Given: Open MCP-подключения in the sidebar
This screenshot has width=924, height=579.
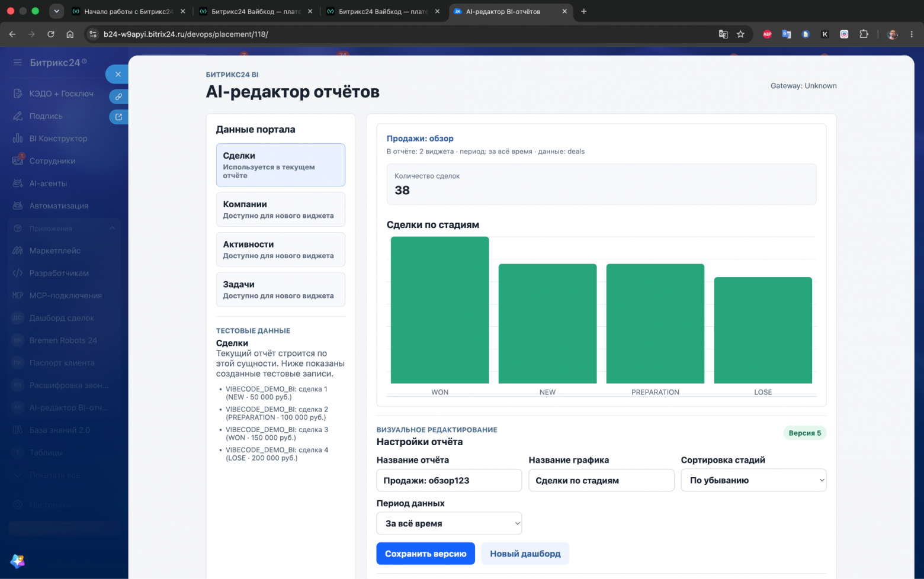Looking at the screenshot, I should click(66, 295).
